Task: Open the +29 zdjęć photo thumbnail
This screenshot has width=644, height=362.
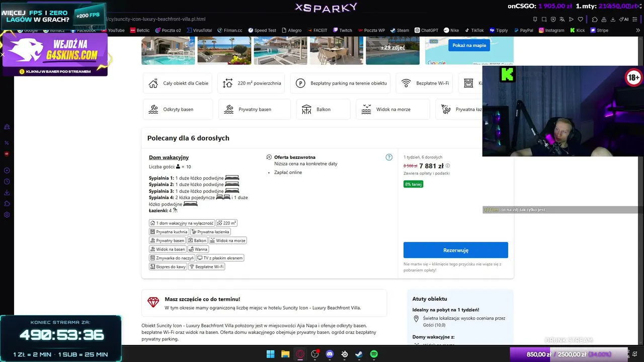Action: 392,50
